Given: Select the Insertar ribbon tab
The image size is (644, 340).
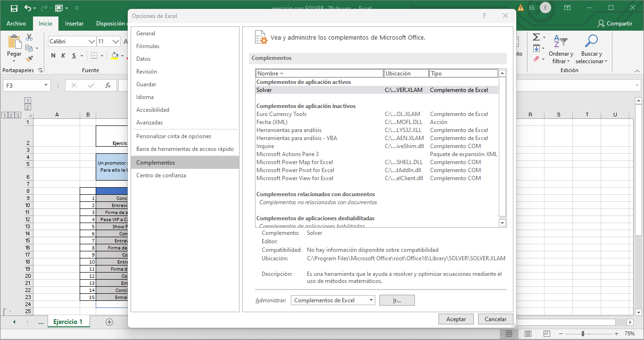Looking at the screenshot, I should (x=74, y=24).
